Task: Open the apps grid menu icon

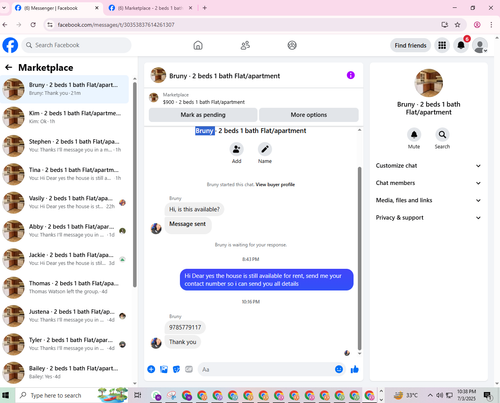Action: tap(442, 45)
